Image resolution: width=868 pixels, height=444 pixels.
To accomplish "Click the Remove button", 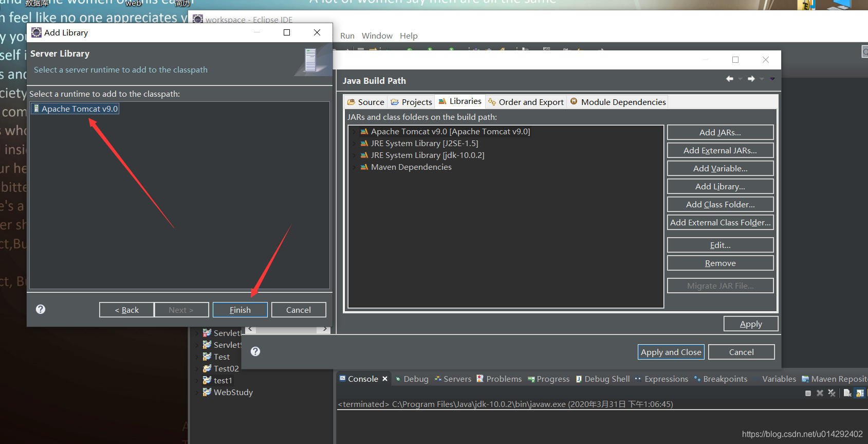I will coord(720,263).
